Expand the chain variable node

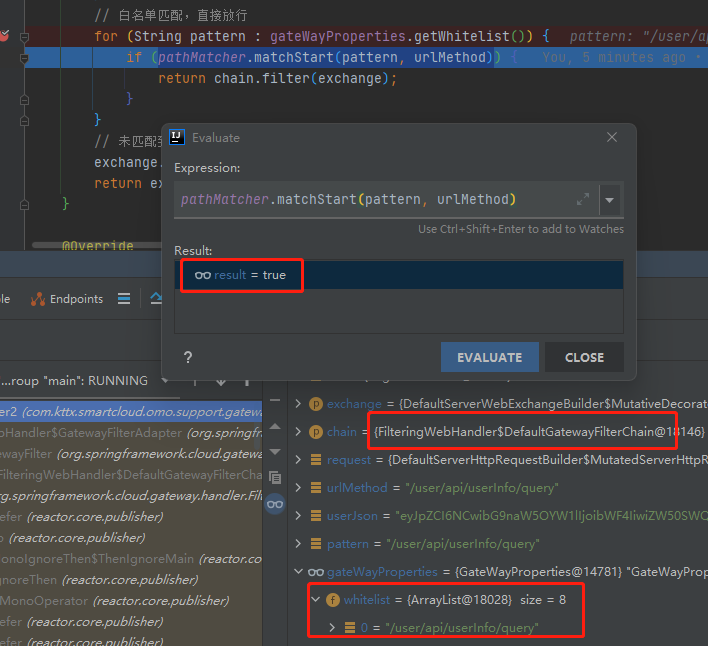297,432
